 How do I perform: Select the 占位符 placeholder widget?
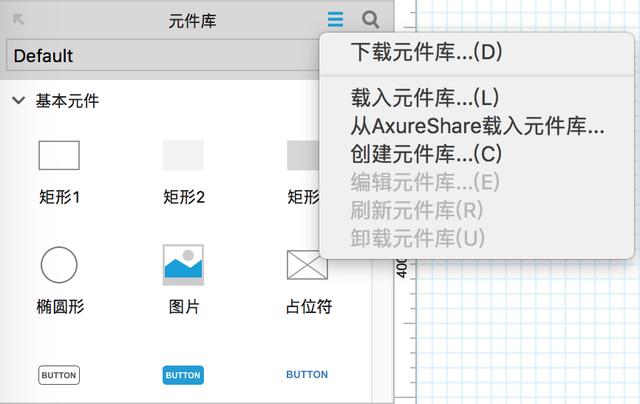307,265
